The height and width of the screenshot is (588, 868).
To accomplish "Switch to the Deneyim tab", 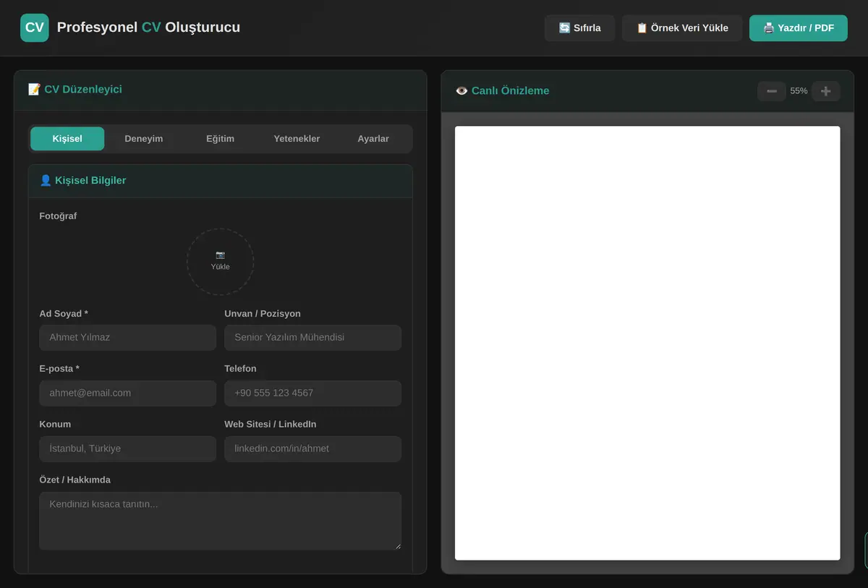I will point(144,139).
